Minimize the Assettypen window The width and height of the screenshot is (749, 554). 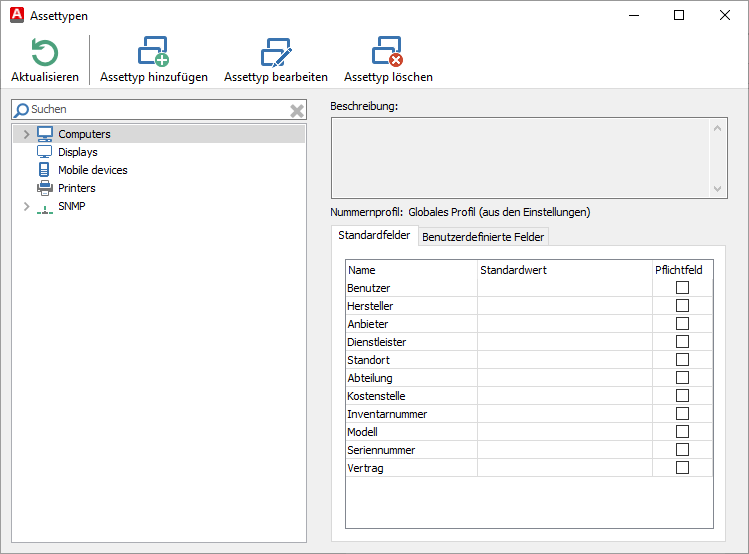634,15
